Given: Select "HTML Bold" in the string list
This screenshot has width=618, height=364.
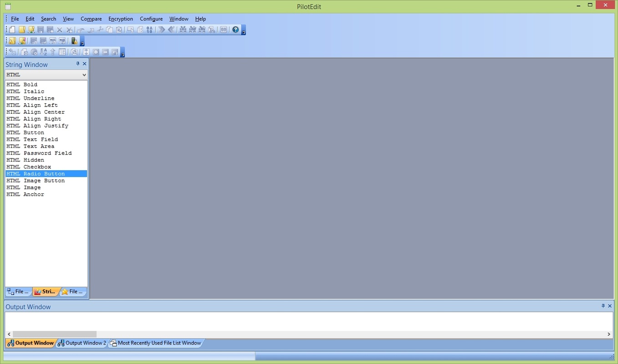Looking at the screenshot, I should point(46,85).
